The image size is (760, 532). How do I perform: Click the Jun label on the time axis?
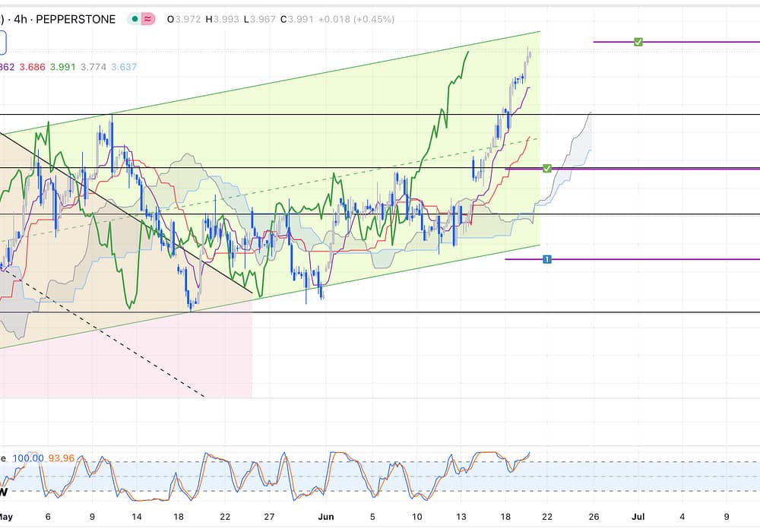pos(325,516)
